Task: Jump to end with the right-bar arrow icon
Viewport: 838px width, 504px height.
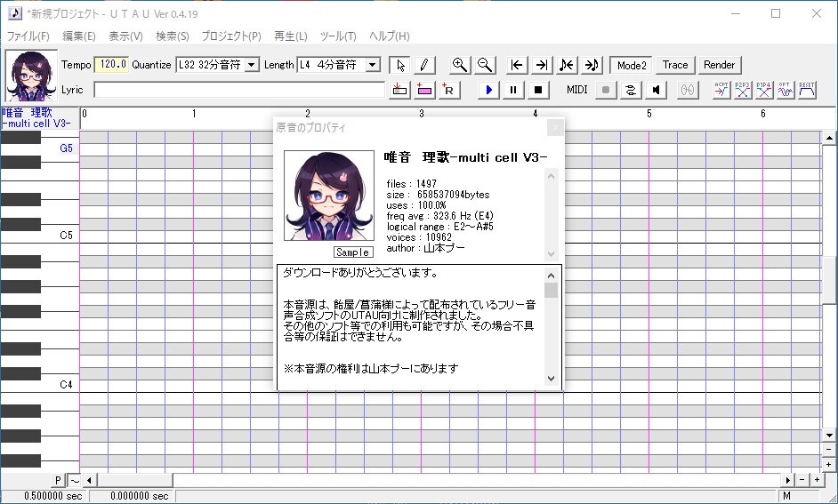Action: click(x=542, y=65)
